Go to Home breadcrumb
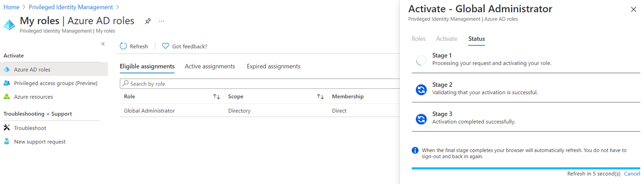Viewport: 644px width, 184px height. pyautogui.click(x=11, y=7)
